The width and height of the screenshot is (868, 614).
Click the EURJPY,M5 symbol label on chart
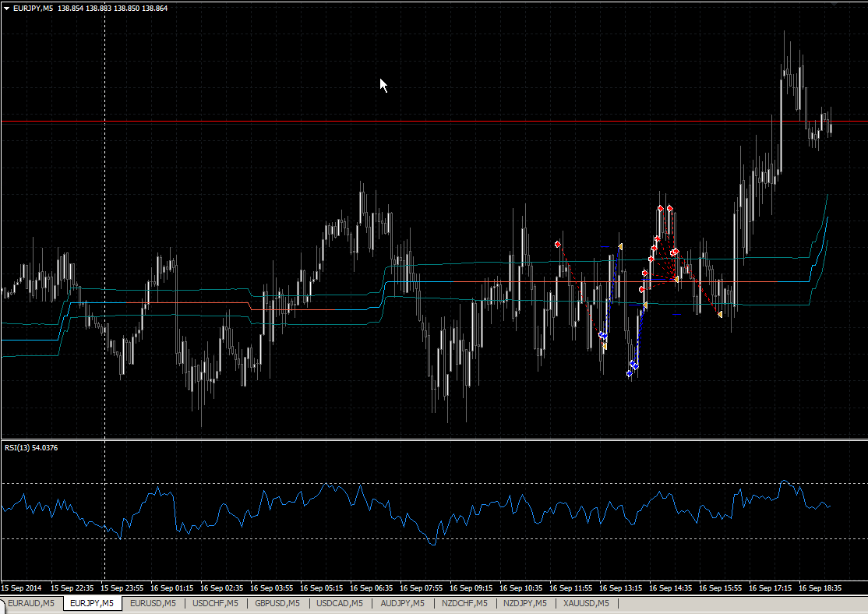(34, 9)
